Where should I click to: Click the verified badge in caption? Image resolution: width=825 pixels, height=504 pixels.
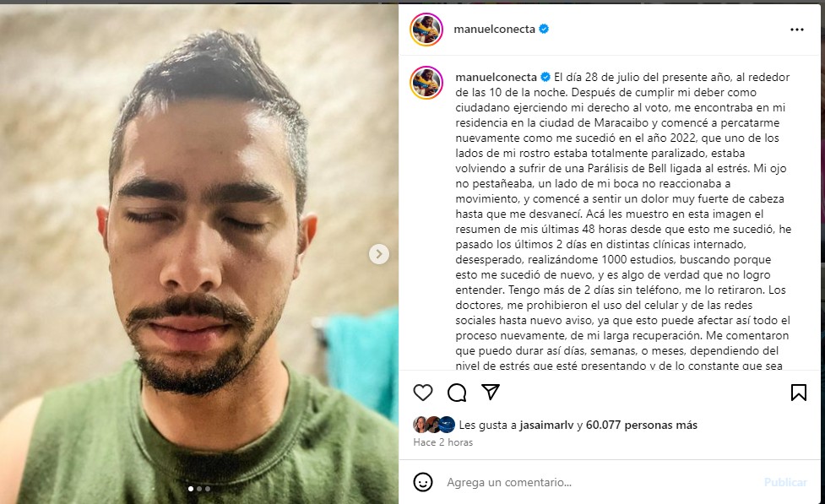click(545, 77)
